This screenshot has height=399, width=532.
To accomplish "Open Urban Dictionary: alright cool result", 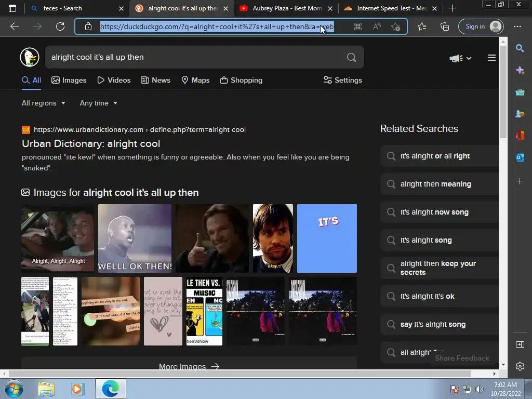I will click(x=91, y=144).
